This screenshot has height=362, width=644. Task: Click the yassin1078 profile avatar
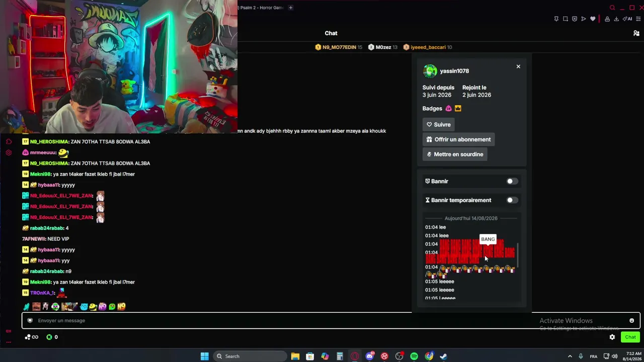430,71
